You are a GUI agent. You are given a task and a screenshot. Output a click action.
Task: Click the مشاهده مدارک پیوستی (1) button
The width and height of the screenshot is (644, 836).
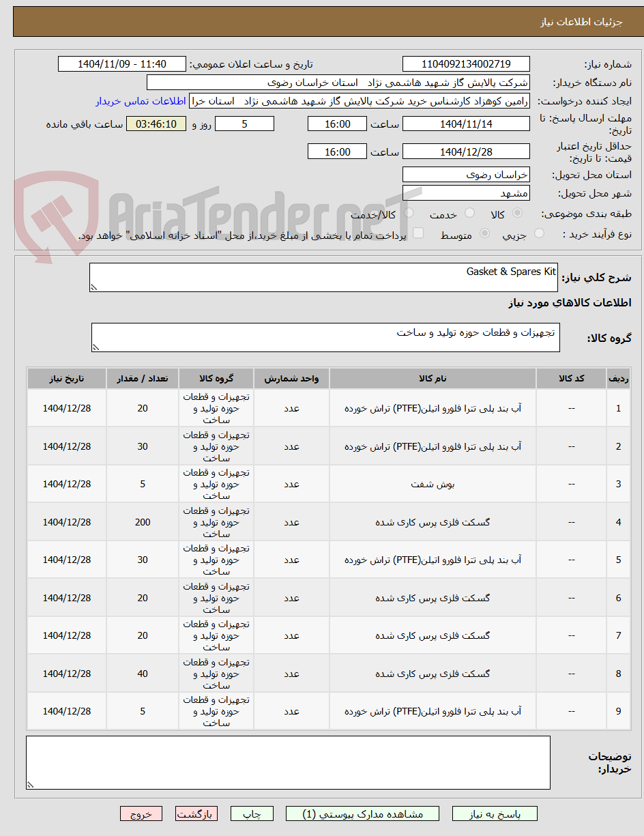click(x=363, y=813)
